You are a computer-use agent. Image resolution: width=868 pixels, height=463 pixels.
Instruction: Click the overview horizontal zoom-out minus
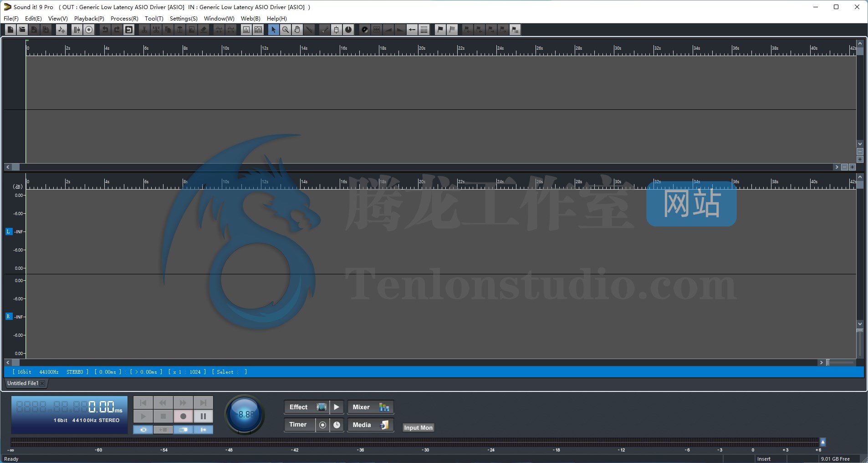pos(844,167)
